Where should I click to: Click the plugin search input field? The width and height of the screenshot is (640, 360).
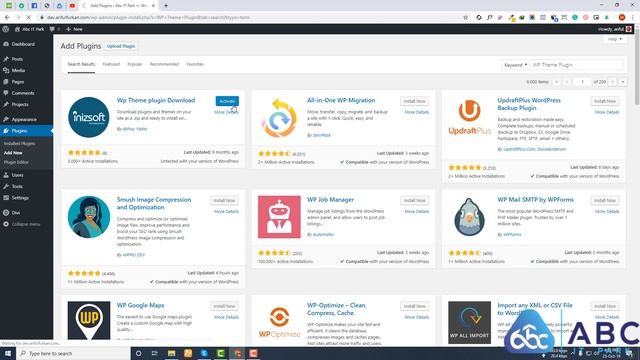tap(577, 65)
